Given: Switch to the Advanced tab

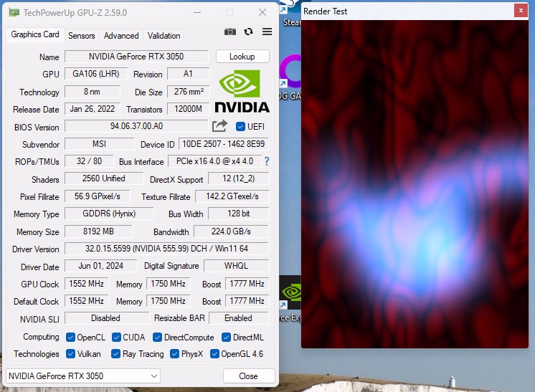Looking at the screenshot, I should tap(121, 36).
